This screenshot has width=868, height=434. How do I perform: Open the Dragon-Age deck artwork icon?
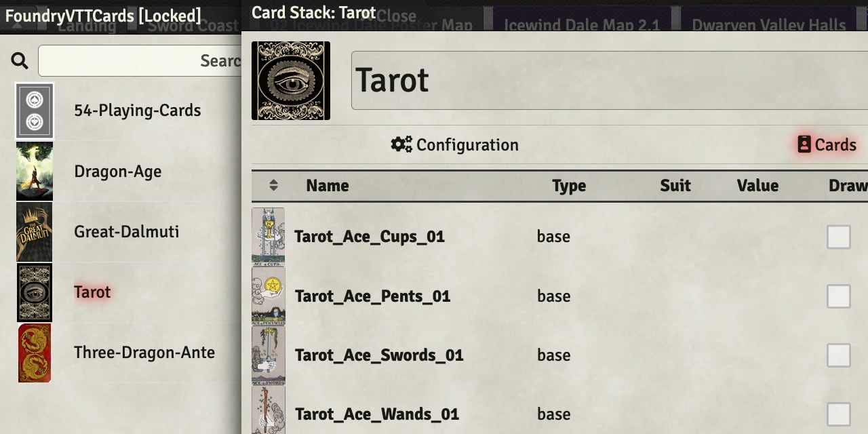pyautogui.click(x=35, y=171)
